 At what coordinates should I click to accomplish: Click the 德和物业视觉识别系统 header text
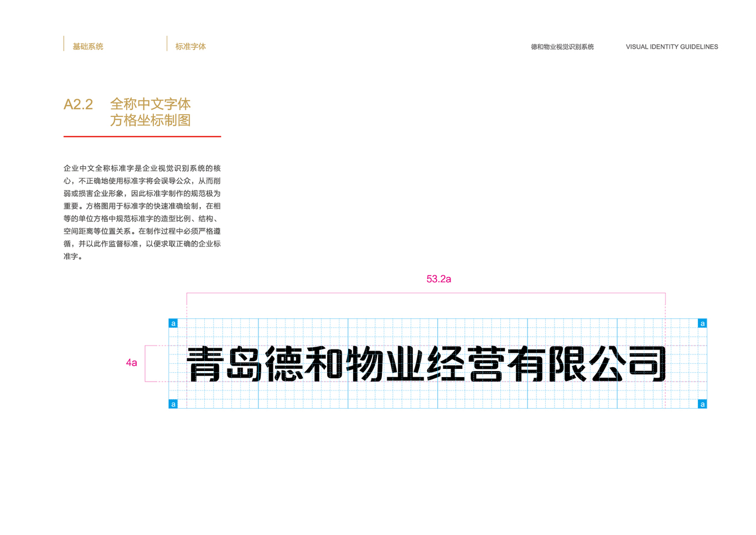562,47
